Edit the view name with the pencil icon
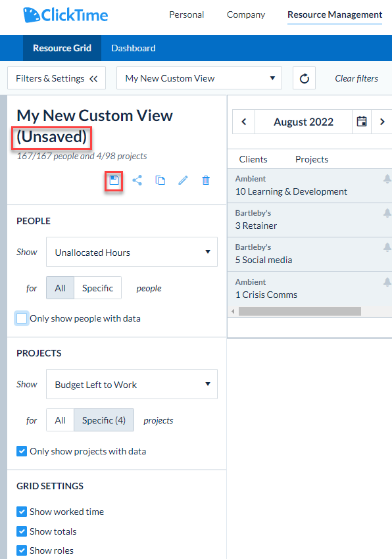The height and width of the screenshot is (559, 392). [183, 180]
